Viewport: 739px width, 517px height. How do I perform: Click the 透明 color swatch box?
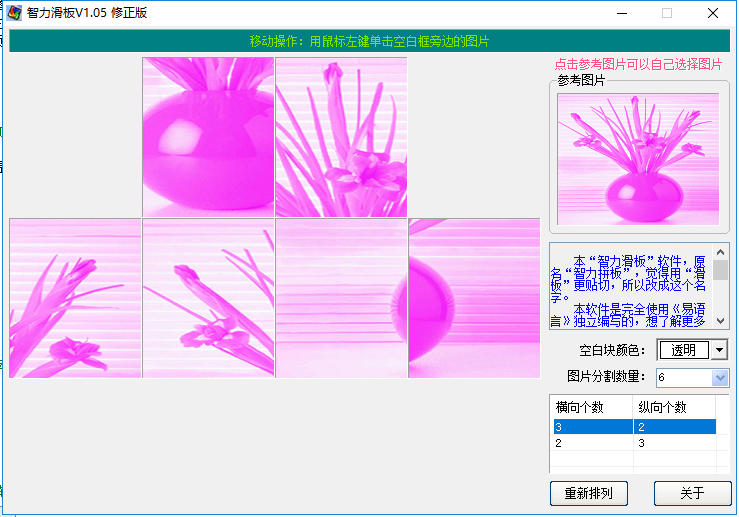pos(683,350)
